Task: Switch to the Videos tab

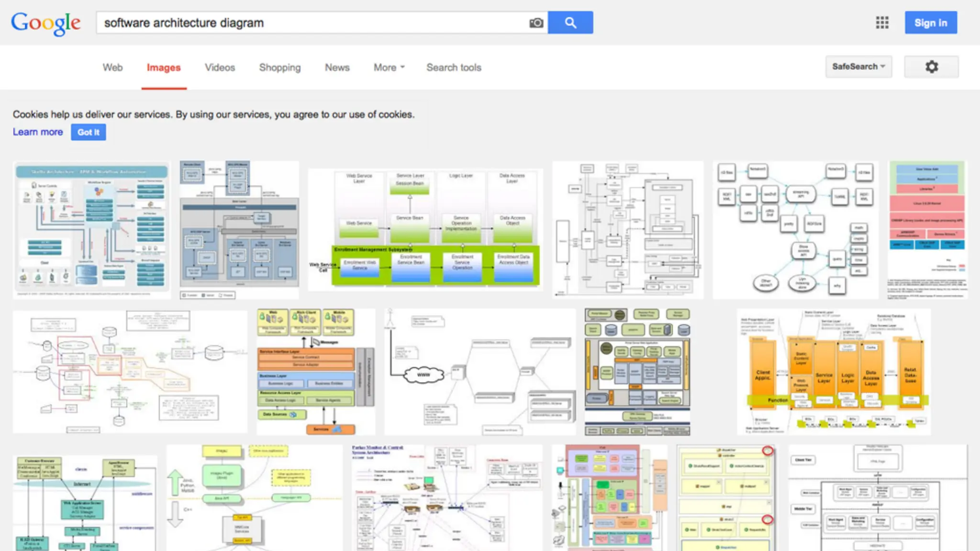Action: 220,67
